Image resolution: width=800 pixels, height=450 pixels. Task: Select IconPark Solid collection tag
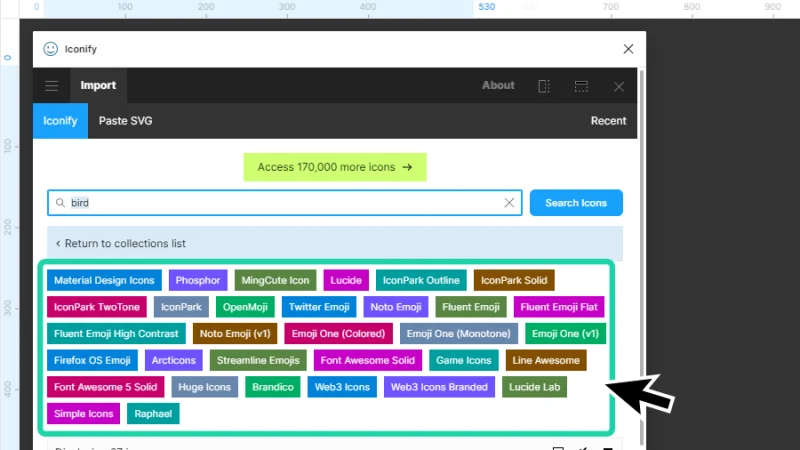click(x=514, y=280)
